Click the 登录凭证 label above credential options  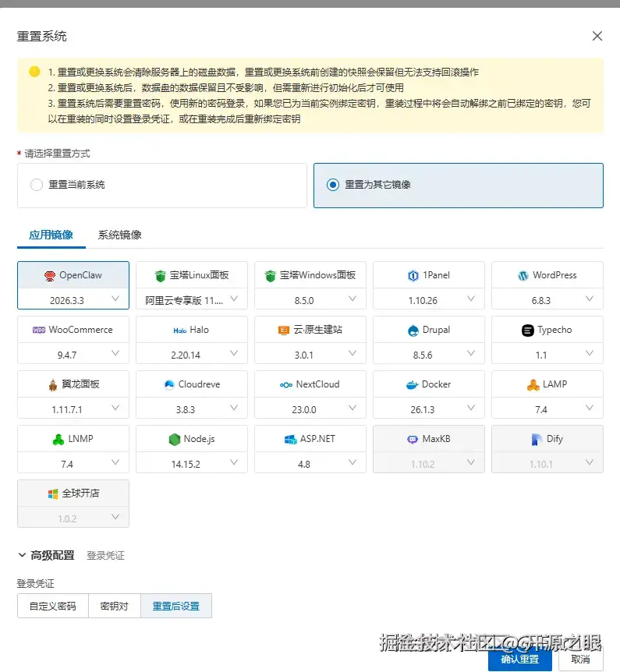pos(36,583)
